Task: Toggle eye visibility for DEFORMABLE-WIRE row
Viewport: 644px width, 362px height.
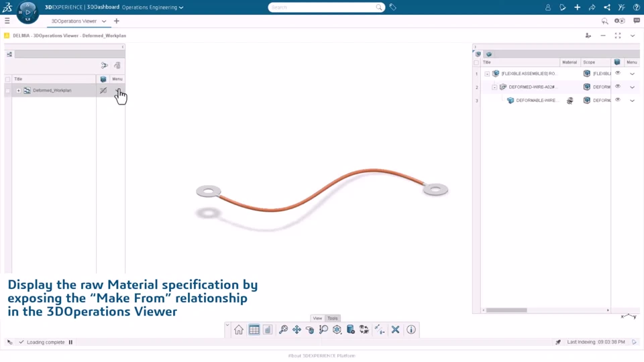Action: 618,100
